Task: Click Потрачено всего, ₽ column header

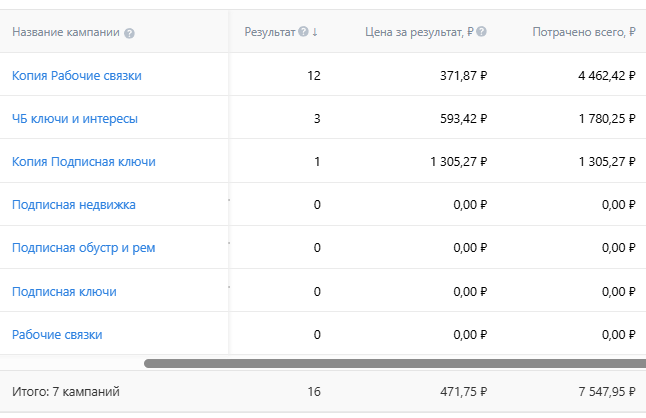Action: click(584, 32)
